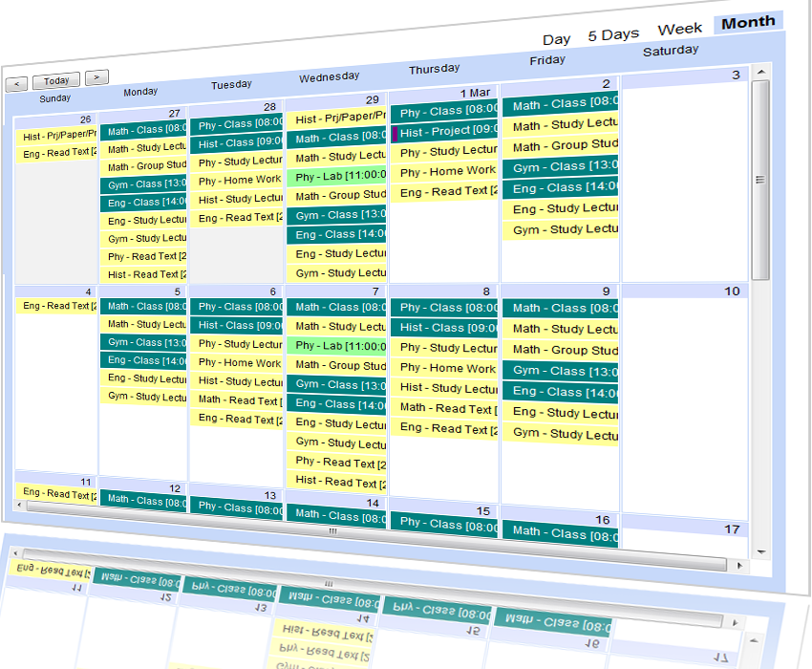Open Gym - Class event on Friday 2
The image size is (812, 669).
click(x=561, y=167)
